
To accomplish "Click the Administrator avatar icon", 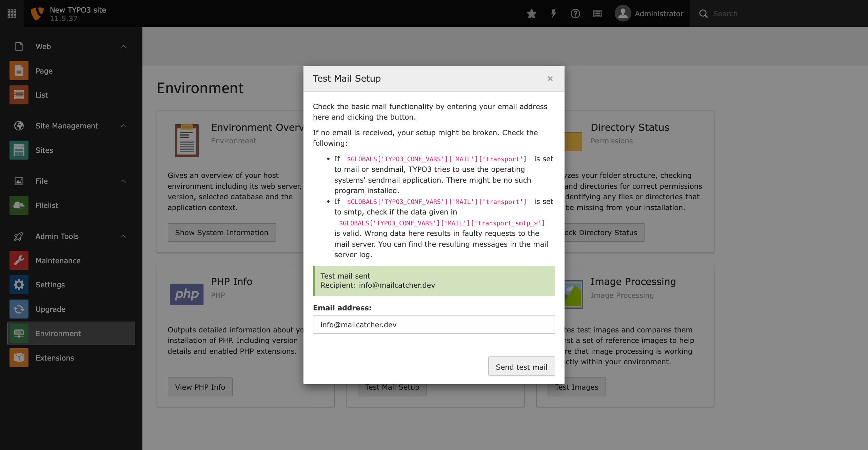I will (623, 14).
